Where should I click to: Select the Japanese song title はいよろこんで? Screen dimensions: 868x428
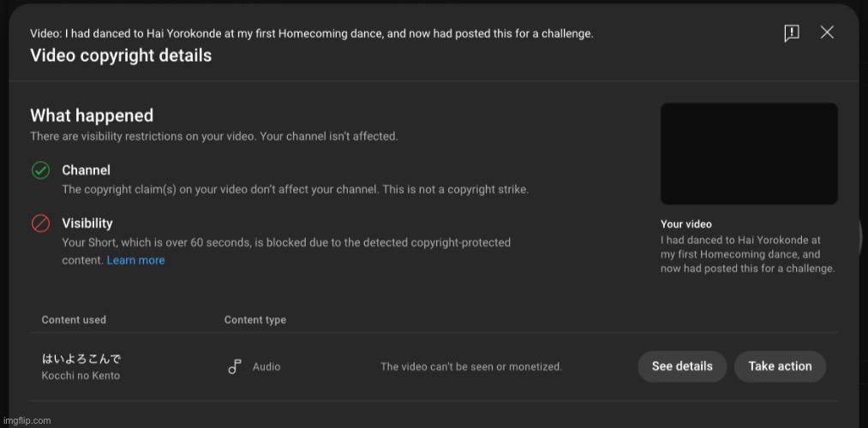tap(81, 359)
